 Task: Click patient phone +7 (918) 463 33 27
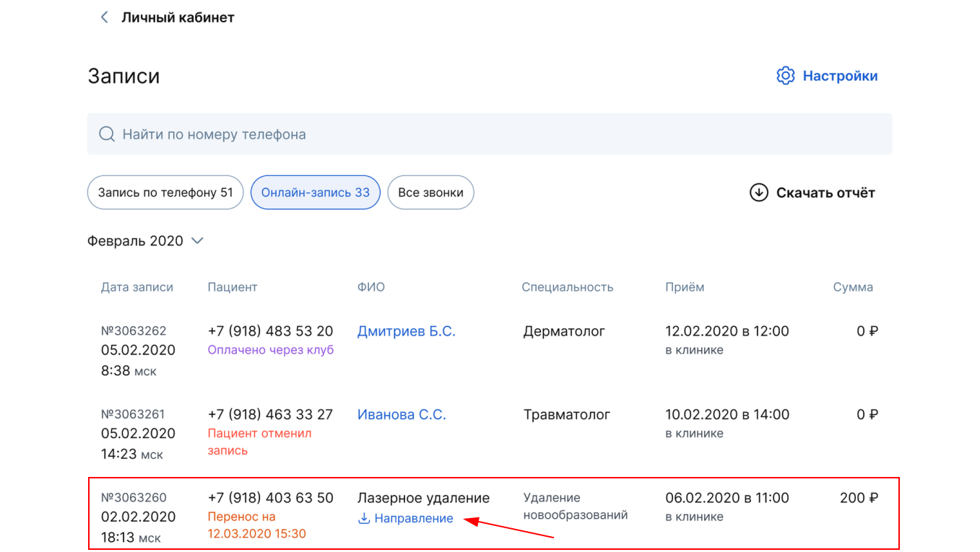[x=270, y=415]
